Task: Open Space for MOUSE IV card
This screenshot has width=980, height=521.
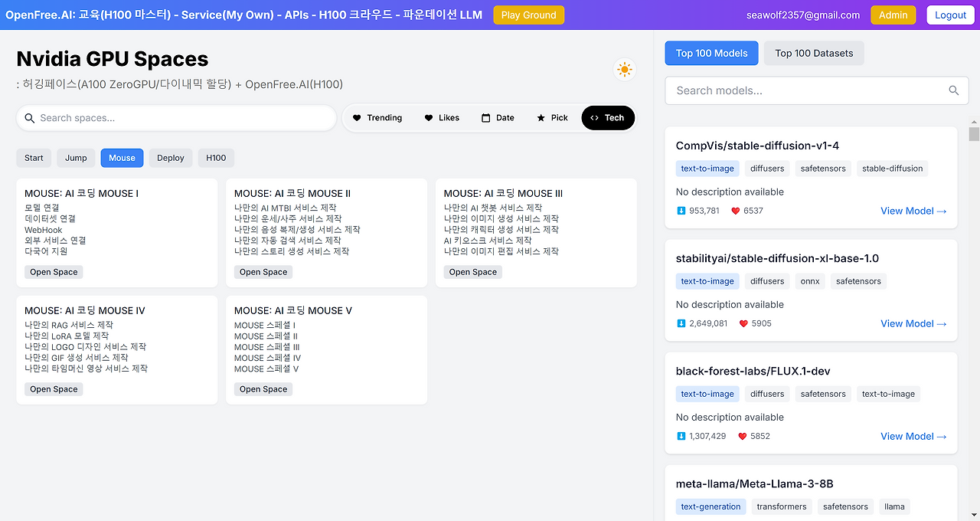Action: [54, 389]
